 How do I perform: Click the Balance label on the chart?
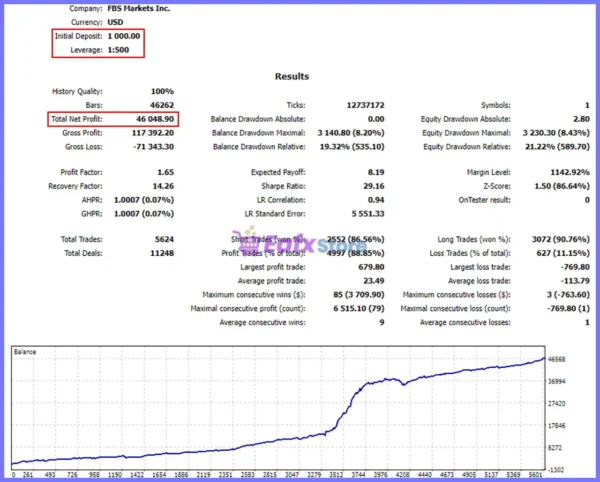[25, 352]
